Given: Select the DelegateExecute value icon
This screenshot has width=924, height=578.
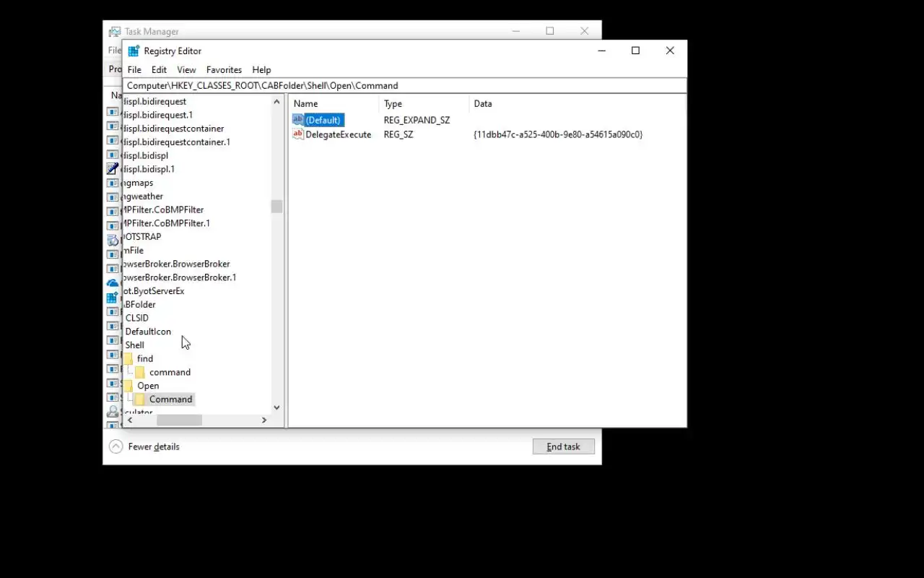Looking at the screenshot, I should tap(298, 134).
